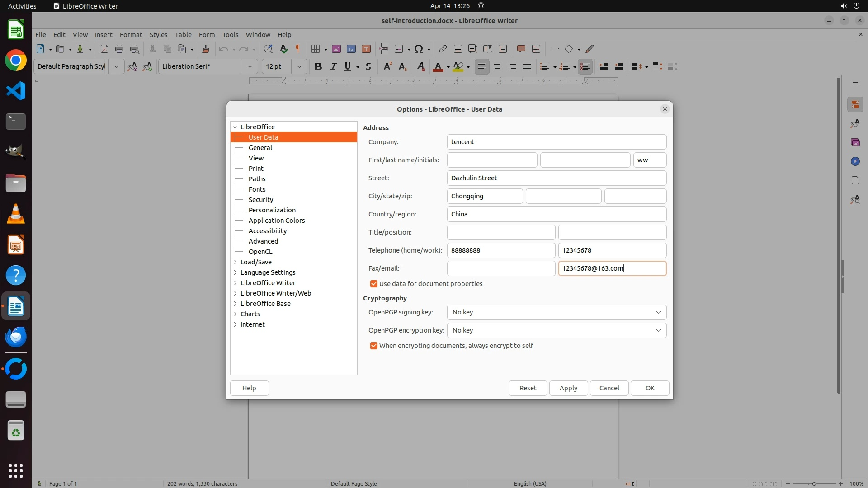
Task: Open the sidebar Navigator icon
Action: click(855, 161)
